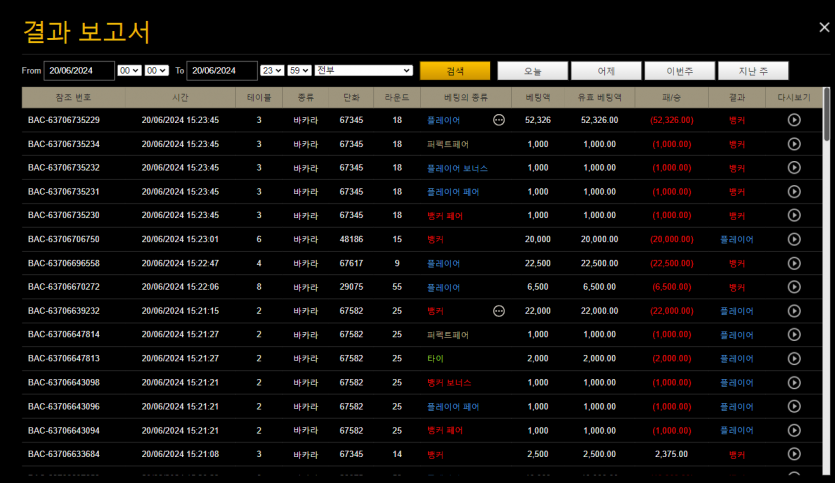Click timestamp 20/06/2024 15:23:01
The width and height of the screenshot is (835, 483).
tap(180, 239)
